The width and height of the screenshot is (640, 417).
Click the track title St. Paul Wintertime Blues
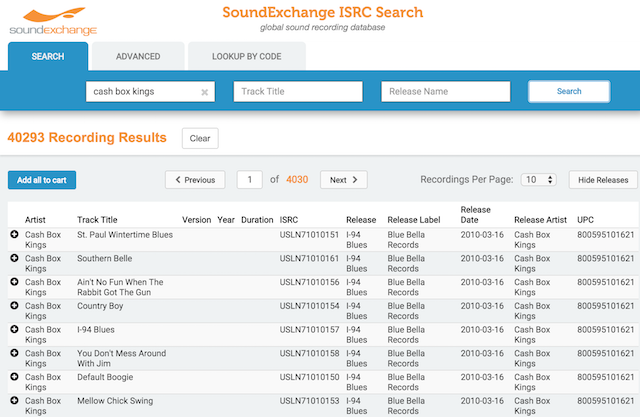coord(125,235)
